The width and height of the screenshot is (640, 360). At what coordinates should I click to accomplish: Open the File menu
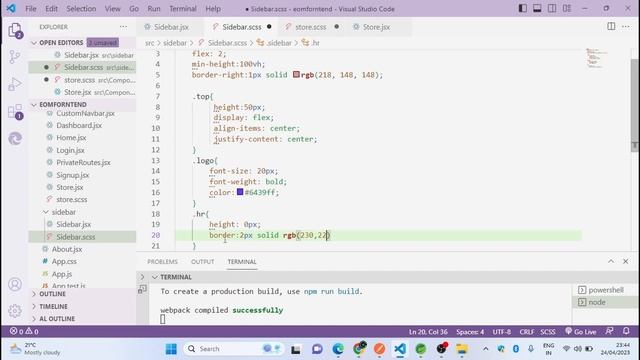coord(31,9)
